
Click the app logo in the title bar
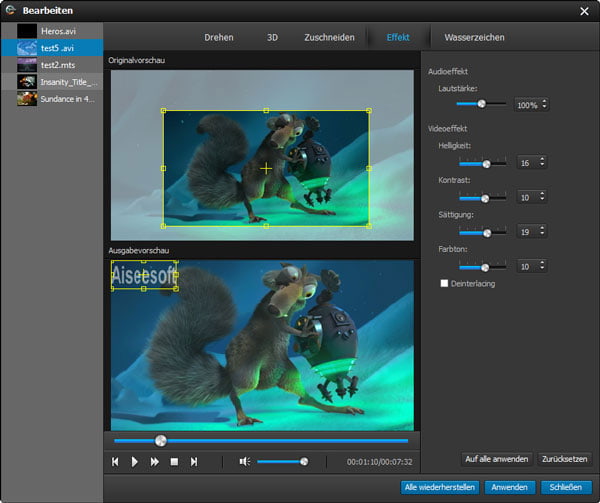(x=11, y=11)
